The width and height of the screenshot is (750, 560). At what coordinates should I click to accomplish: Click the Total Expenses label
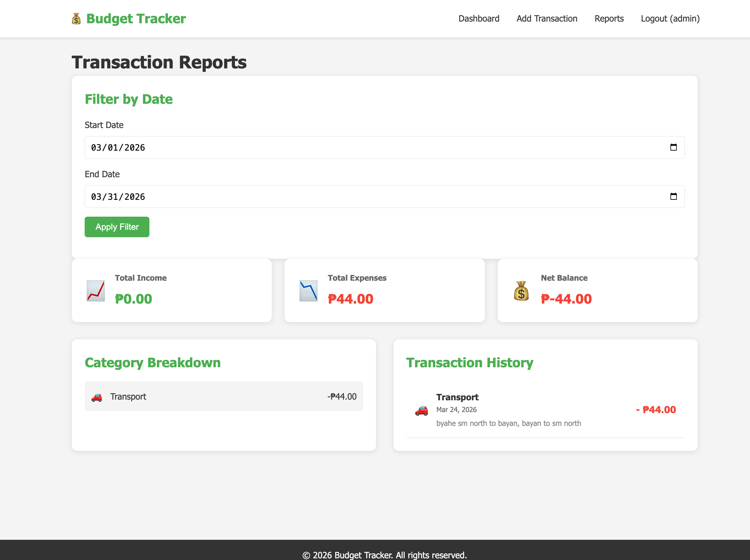[357, 278]
